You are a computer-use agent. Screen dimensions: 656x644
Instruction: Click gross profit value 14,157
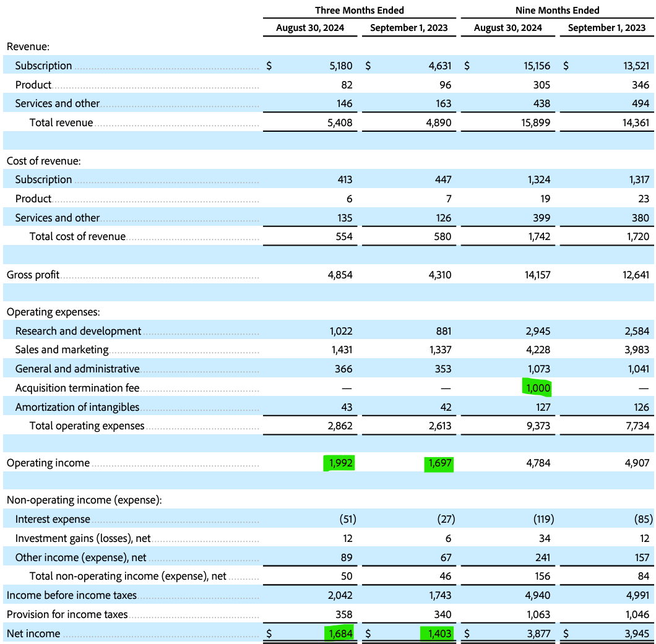pyautogui.click(x=538, y=275)
